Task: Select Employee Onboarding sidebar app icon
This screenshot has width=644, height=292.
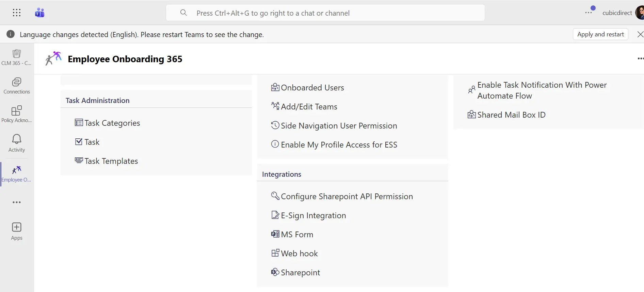Action: coord(17,173)
